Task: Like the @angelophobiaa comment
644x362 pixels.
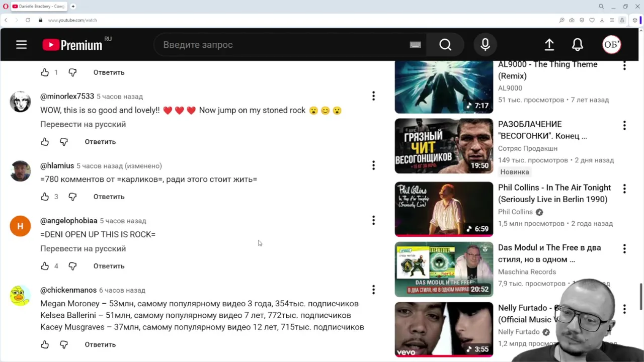Action: pos(45,266)
